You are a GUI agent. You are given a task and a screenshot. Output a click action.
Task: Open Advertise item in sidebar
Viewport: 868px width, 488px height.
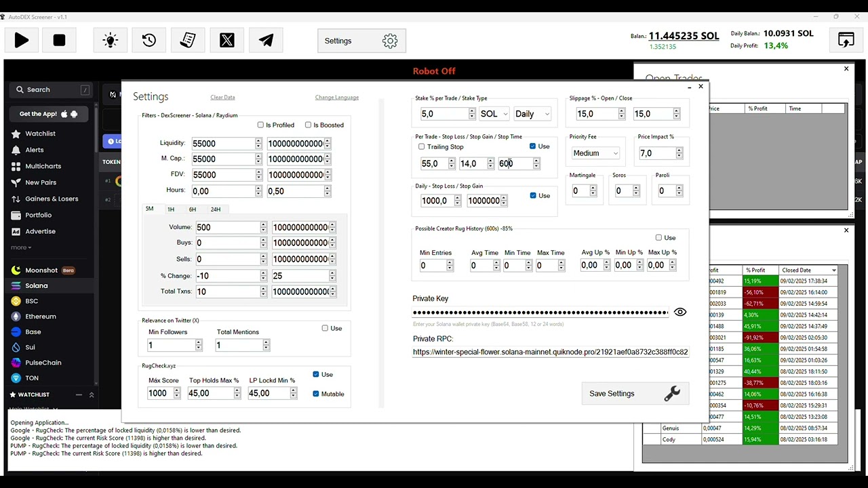[40, 231]
